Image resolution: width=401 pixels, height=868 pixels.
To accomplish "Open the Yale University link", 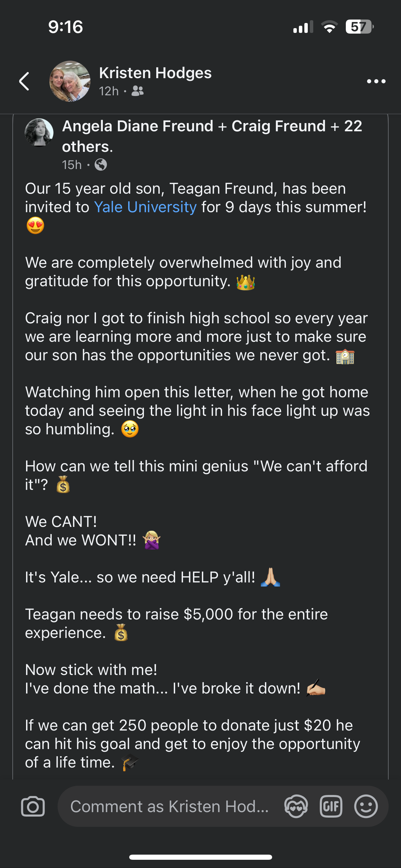I will click(145, 207).
